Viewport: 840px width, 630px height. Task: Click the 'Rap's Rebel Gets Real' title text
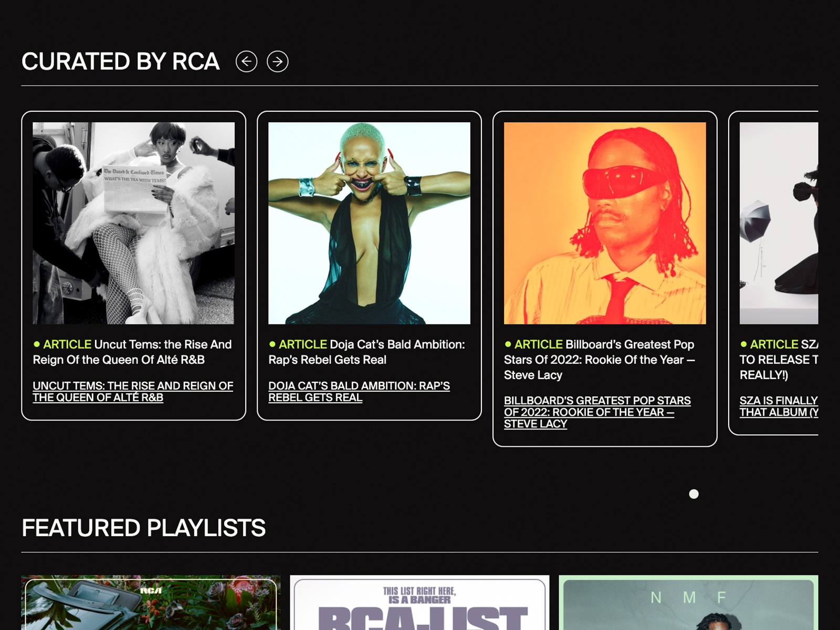coord(327,360)
